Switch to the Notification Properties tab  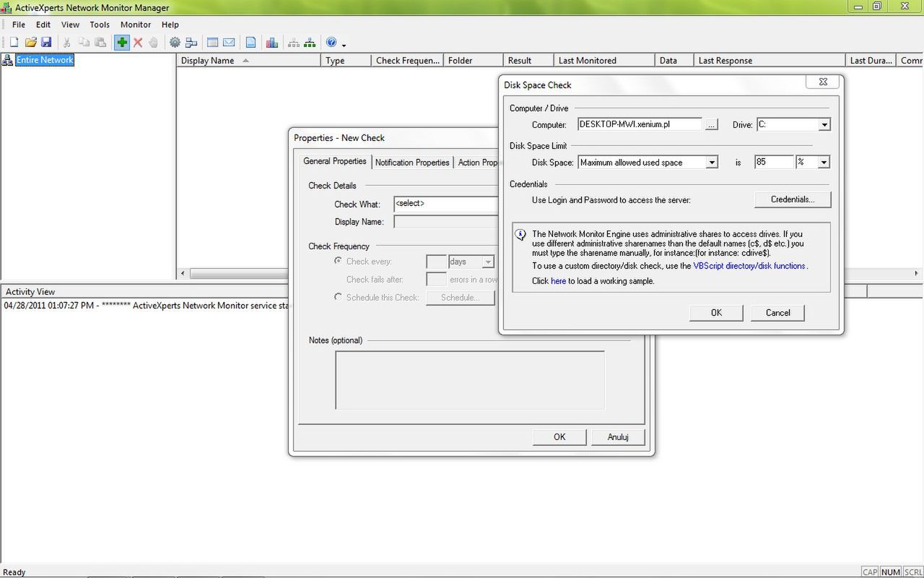point(412,163)
